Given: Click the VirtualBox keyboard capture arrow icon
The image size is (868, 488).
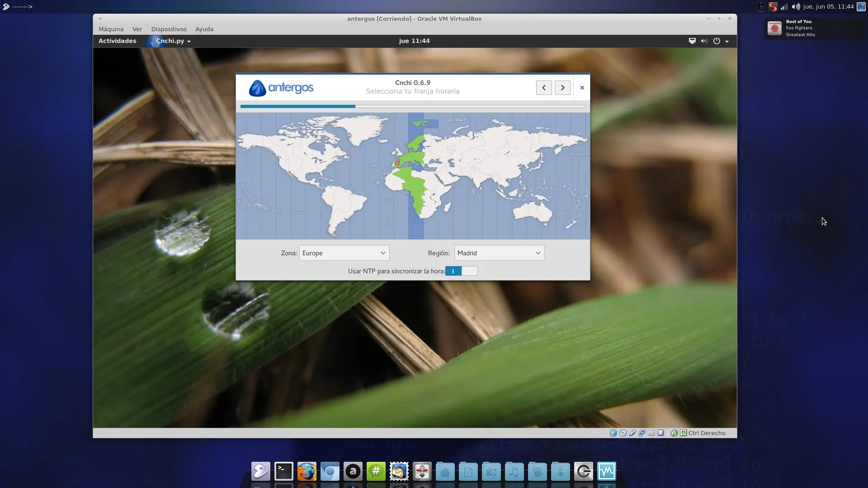Looking at the screenshot, I should [684, 433].
